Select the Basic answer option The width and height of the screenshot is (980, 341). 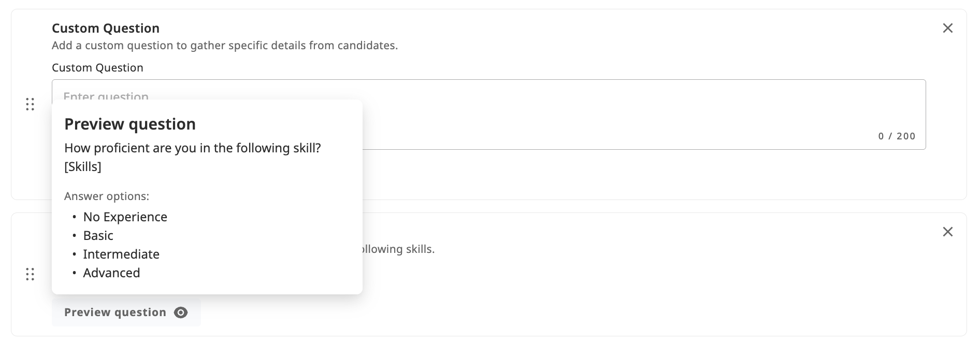98,236
